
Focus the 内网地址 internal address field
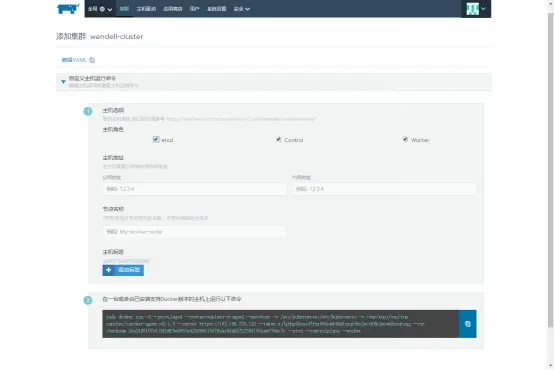pyautogui.click(x=384, y=189)
